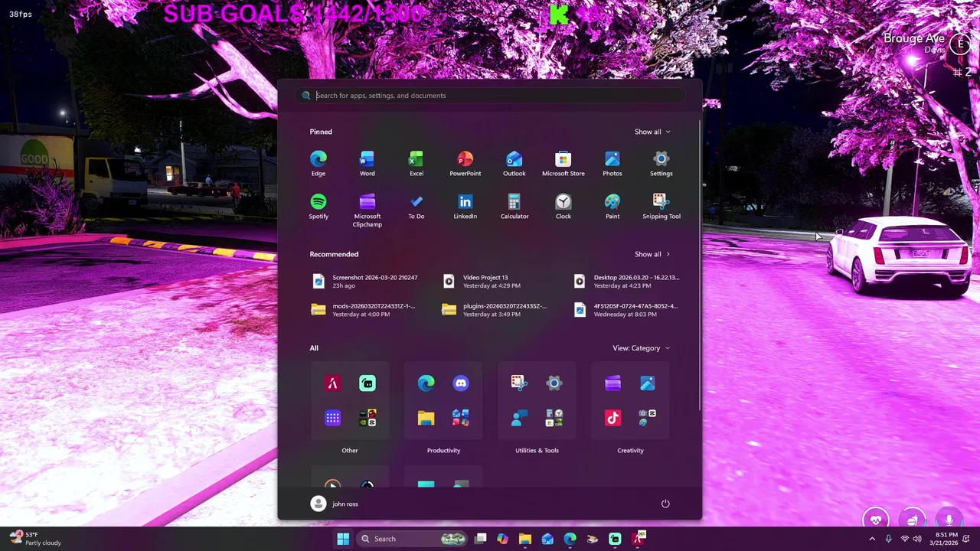Launch Spotify from pinned apps

(318, 206)
